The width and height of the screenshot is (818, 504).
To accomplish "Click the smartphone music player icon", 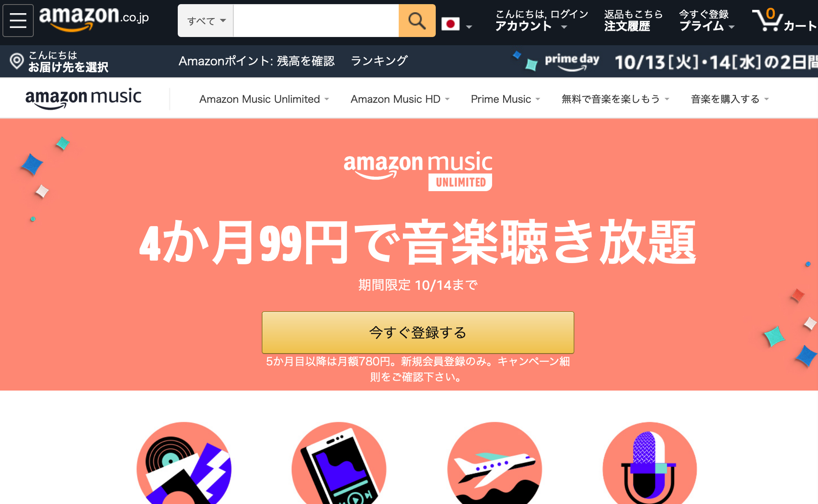I will pos(339,463).
